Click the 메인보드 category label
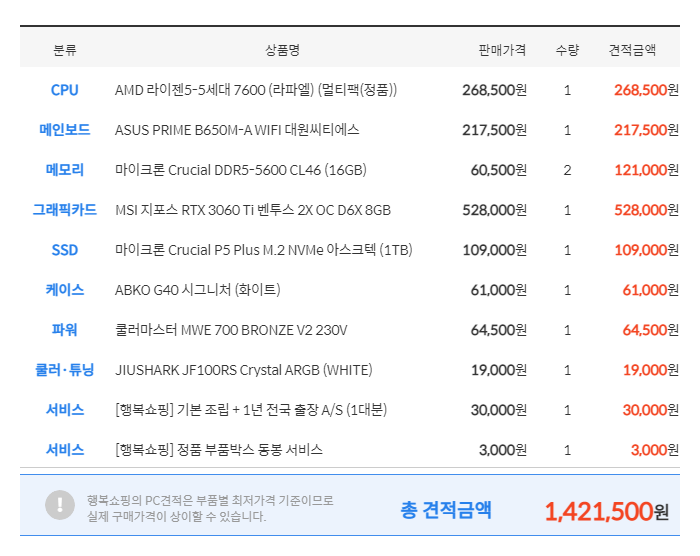700x556 pixels. (x=65, y=130)
